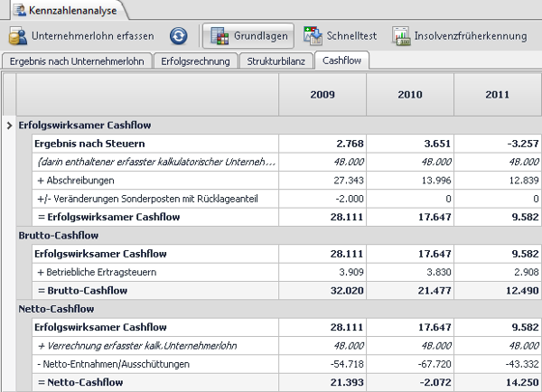Click the Grundlagen table icon
542x392 pixels.
220,36
